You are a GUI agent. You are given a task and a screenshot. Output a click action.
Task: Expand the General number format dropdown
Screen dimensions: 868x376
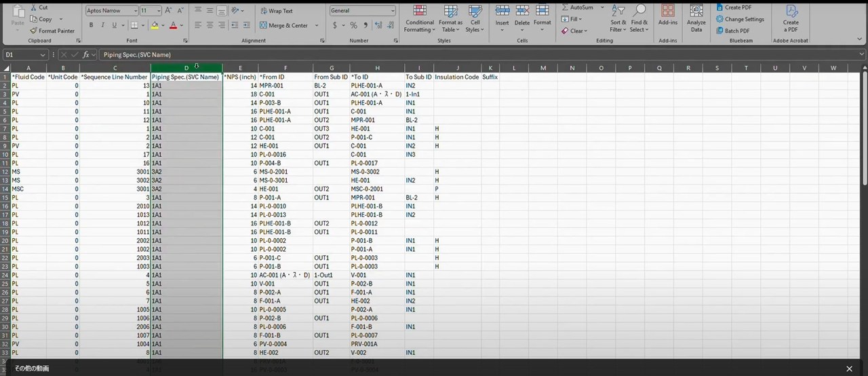pyautogui.click(x=393, y=11)
